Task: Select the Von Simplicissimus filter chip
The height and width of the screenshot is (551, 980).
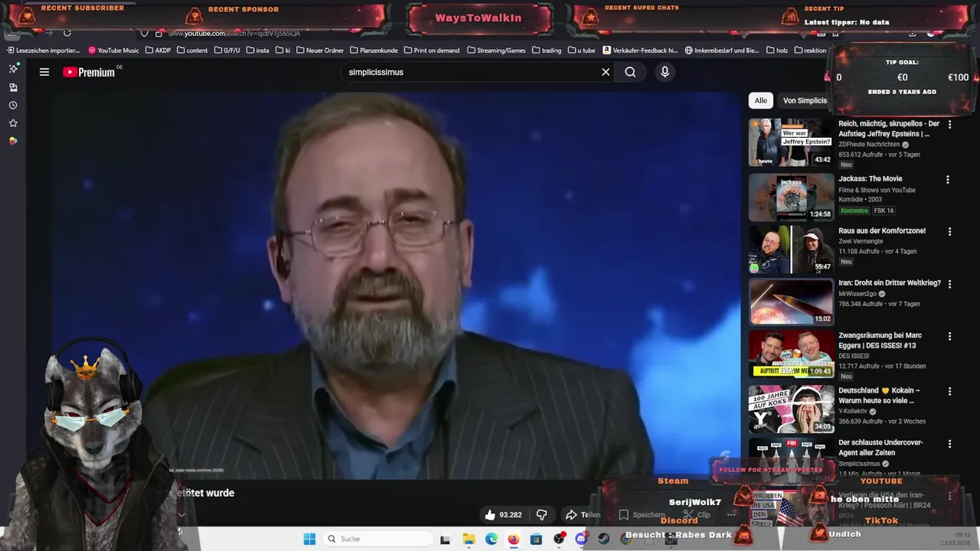Action: 805,100
